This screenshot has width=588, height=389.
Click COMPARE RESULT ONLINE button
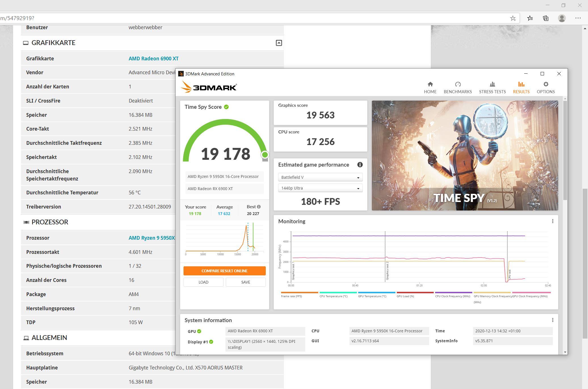(x=224, y=271)
